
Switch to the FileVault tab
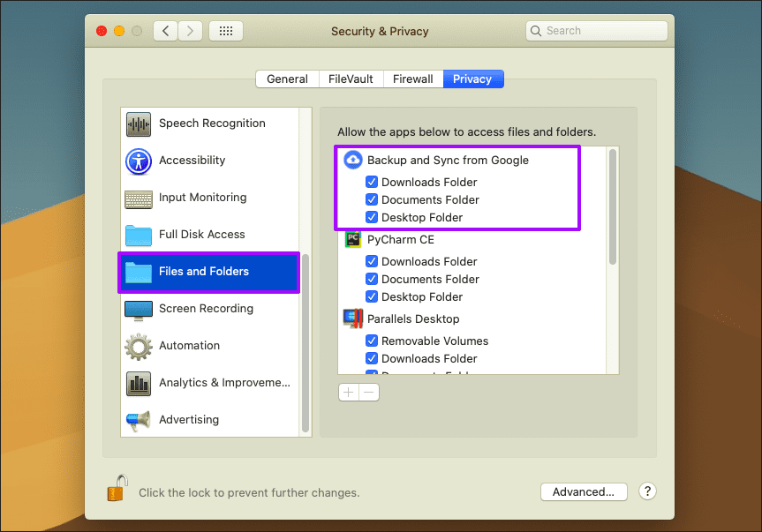[351, 79]
